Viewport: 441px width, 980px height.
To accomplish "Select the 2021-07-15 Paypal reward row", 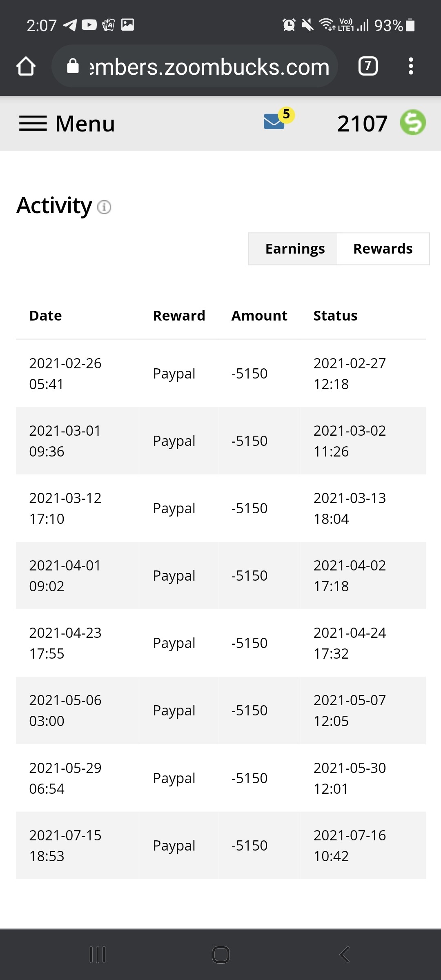I will tap(221, 845).
